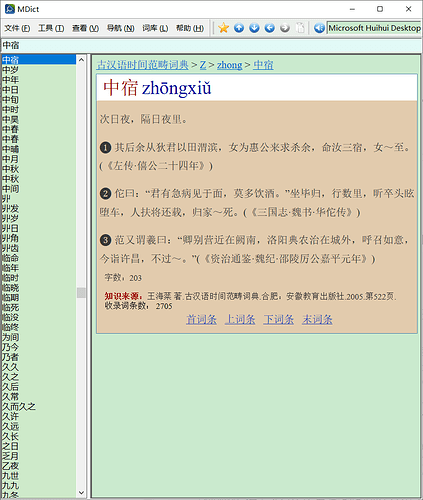
Task: Select 久之 in the word list
Action: coord(39,377)
